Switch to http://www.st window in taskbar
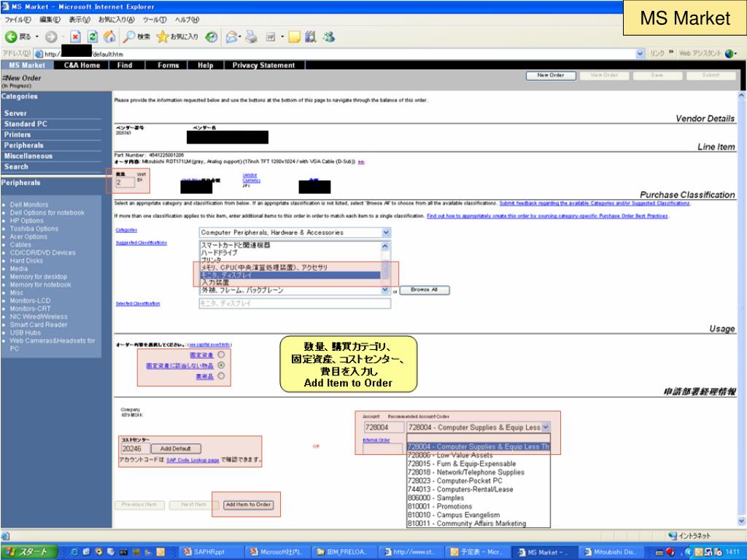747x560 pixels. pos(410,552)
